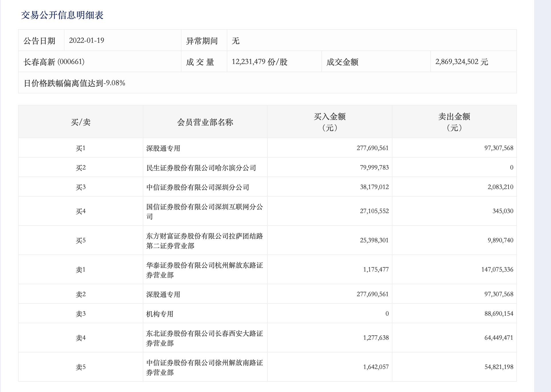Click 东北证券长春西安大路证券营业部 entry
The width and height of the screenshot is (551, 392).
point(204,338)
